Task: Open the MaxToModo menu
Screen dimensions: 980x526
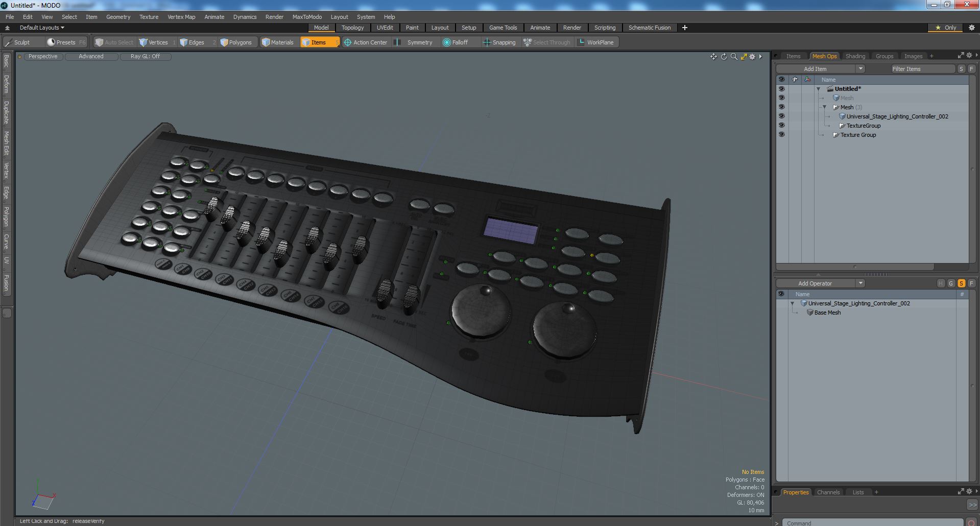Action: pos(307,17)
